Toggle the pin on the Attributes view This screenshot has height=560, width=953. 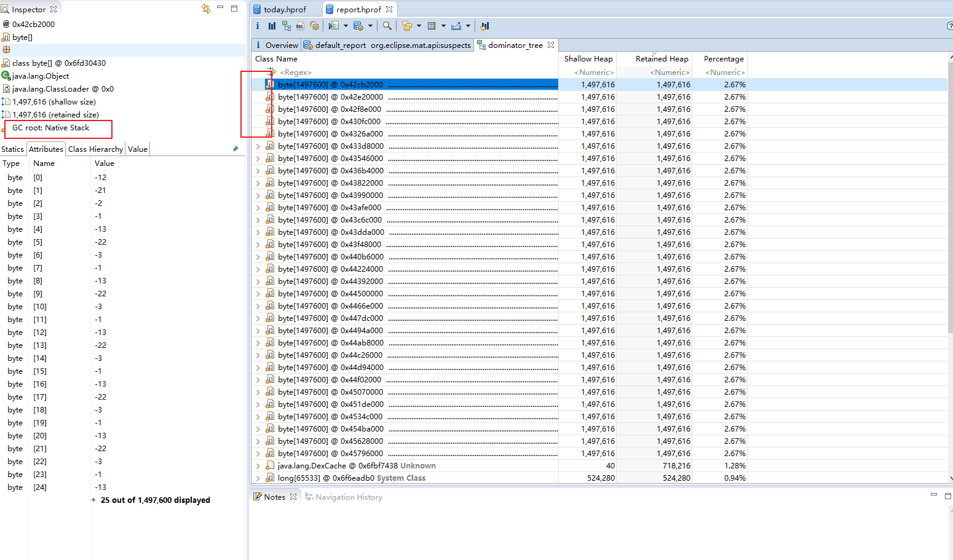235,148
